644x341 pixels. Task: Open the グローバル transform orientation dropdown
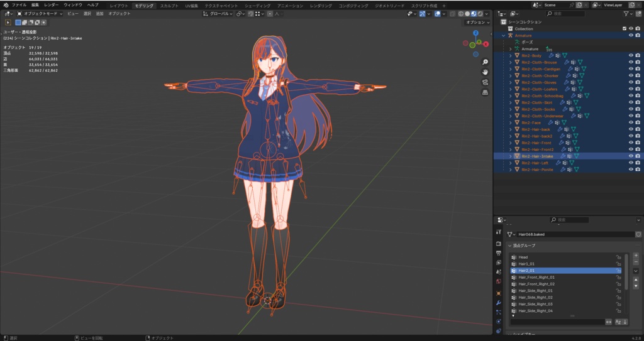(x=218, y=14)
